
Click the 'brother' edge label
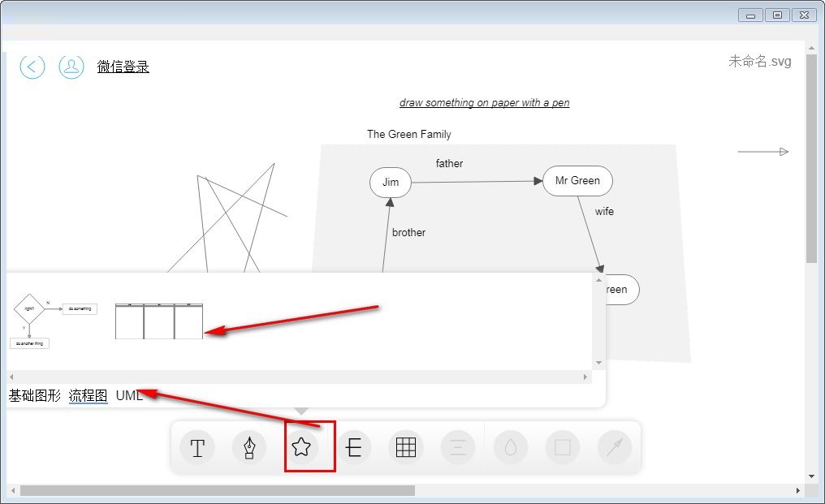(x=408, y=233)
